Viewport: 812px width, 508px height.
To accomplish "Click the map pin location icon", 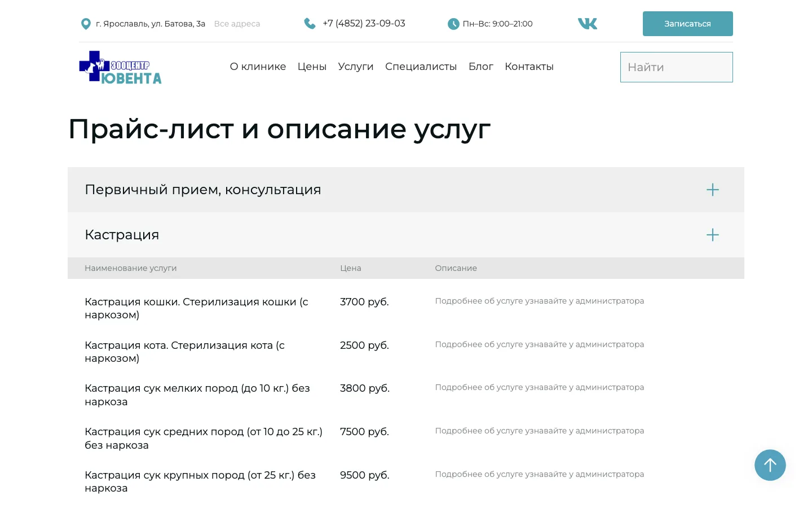I will (86, 24).
